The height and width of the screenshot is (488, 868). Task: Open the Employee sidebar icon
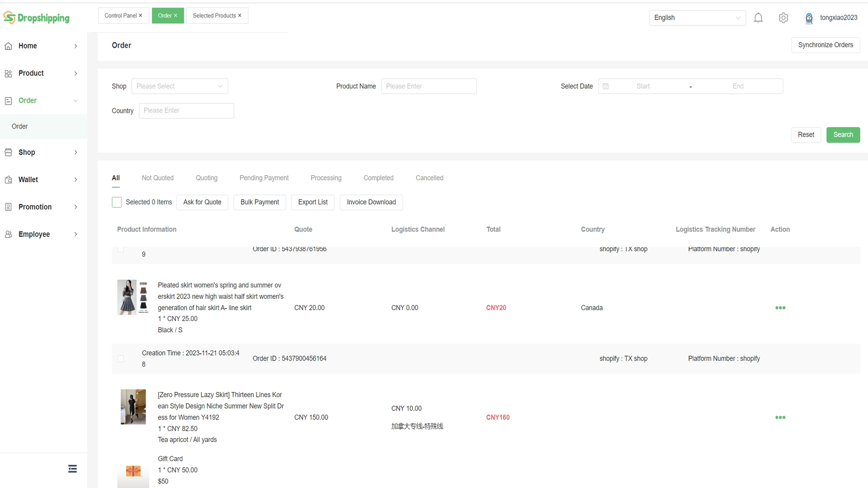pyautogui.click(x=8, y=234)
